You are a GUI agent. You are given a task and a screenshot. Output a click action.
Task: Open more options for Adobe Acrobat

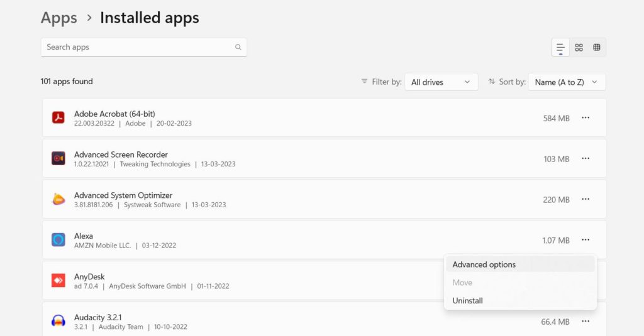click(x=586, y=117)
